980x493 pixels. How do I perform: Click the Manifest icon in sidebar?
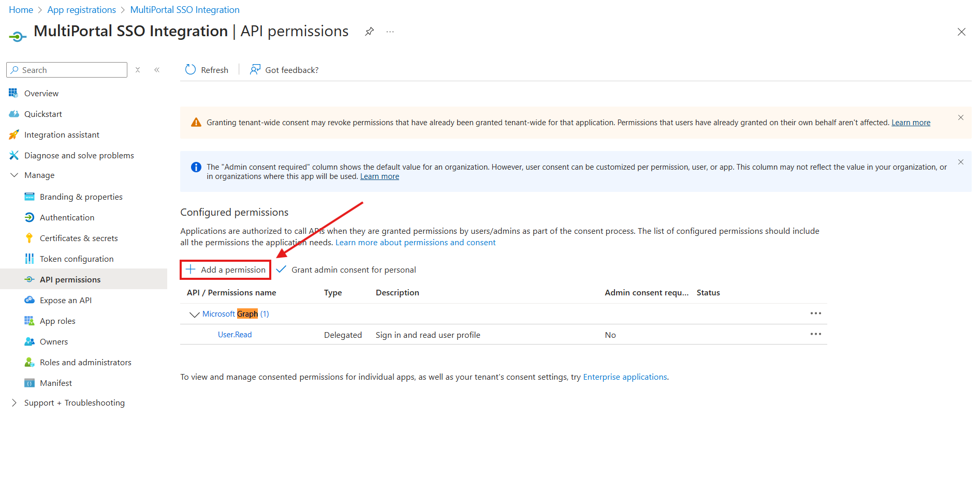point(30,383)
